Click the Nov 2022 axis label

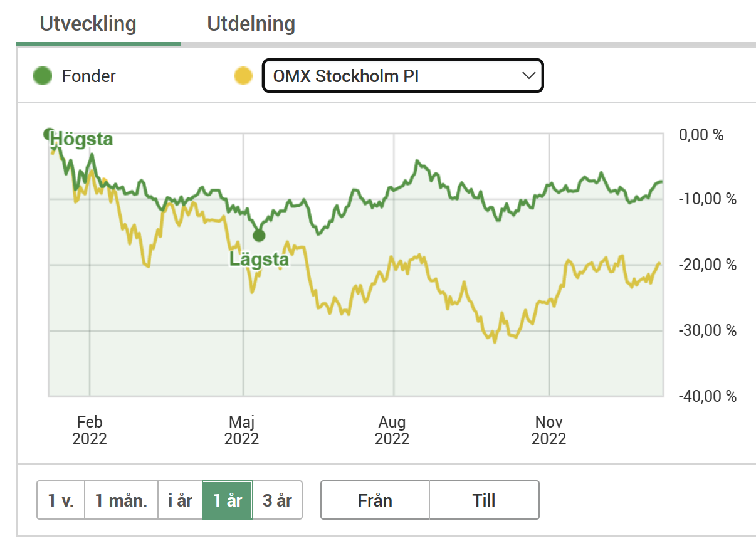[549, 429]
